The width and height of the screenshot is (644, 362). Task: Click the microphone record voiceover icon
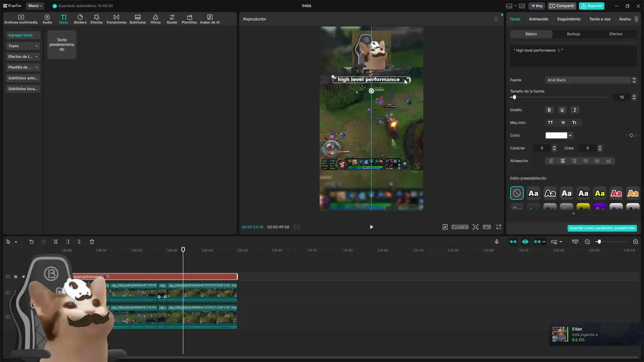pos(497,242)
